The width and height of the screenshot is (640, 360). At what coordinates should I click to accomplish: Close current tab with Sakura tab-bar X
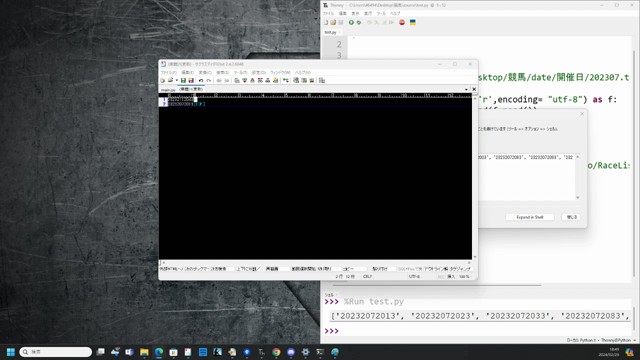click(474, 89)
